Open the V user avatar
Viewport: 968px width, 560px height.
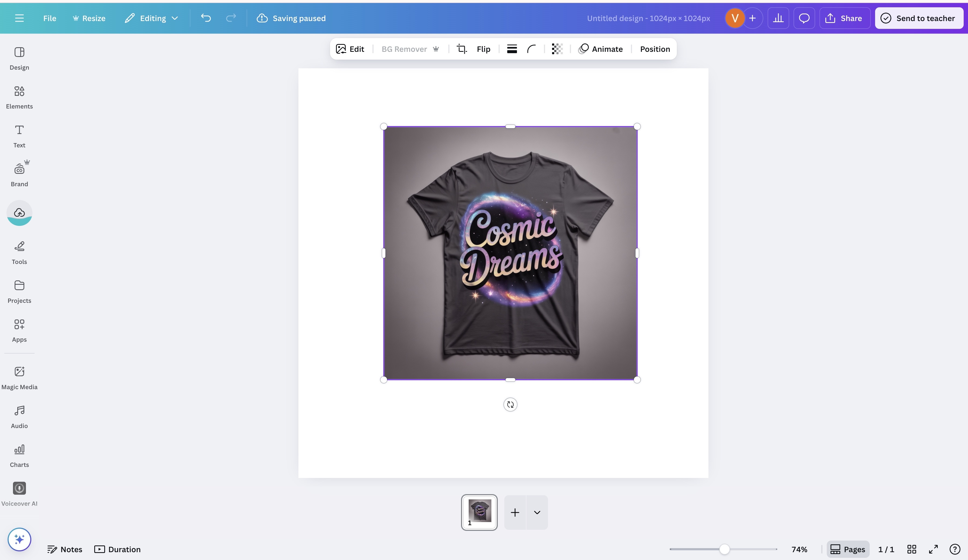coord(734,18)
